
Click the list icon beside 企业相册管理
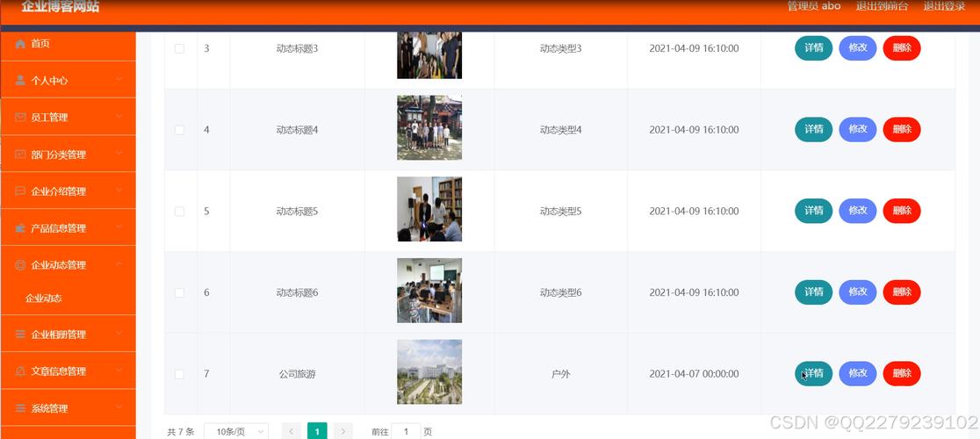[x=20, y=335]
